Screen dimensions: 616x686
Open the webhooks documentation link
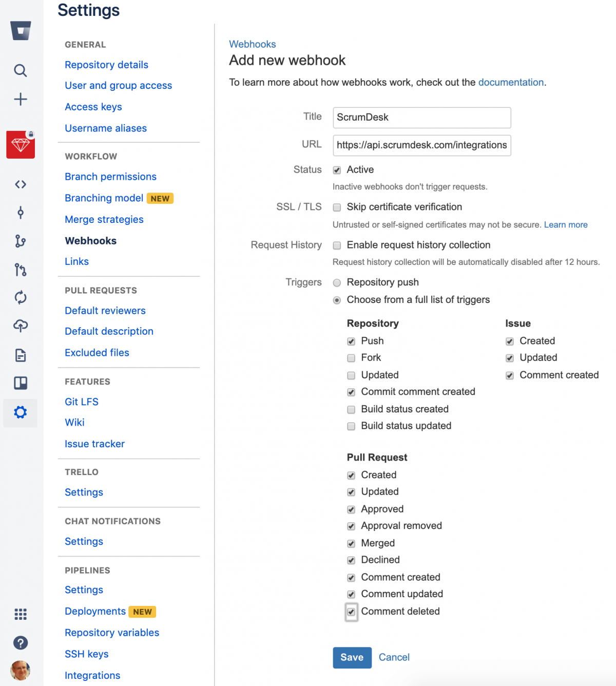[x=510, y=82]
